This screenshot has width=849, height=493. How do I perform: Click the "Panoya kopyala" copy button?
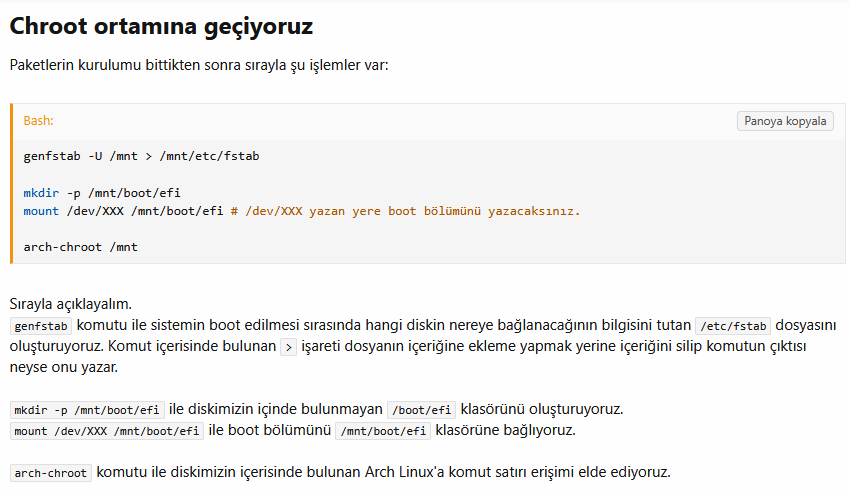click(786, 121)
